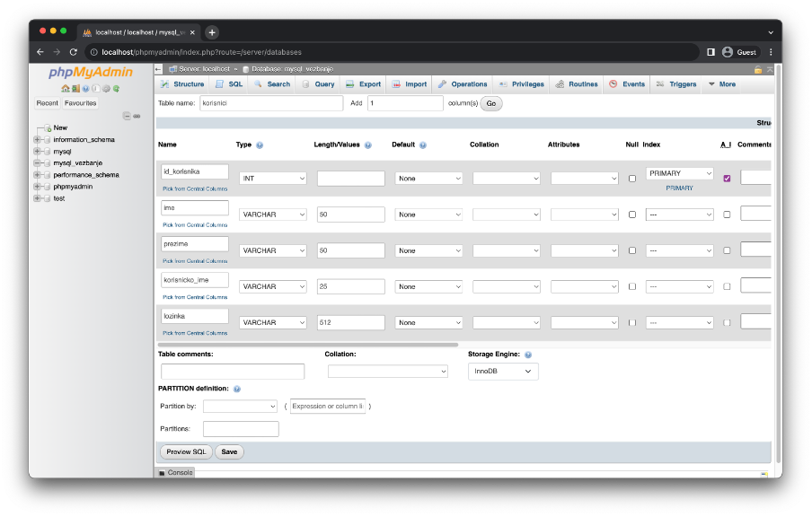Open Type dropdown for id_korisnika
Screen dimensions: 812x517
273,179
